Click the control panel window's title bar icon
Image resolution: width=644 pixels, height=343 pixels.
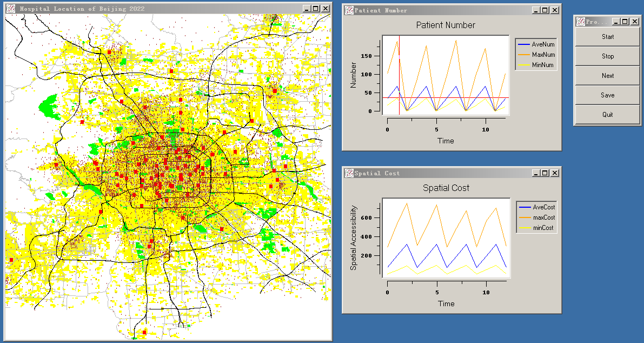(x=581, y=22)
